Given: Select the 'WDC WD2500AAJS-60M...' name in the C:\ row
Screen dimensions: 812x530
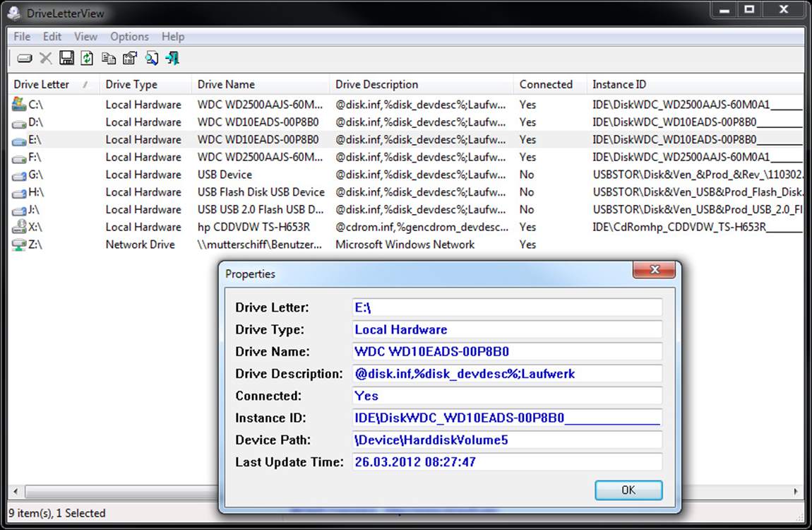Looking at the screenshot, I should click(x=260, y=105).
